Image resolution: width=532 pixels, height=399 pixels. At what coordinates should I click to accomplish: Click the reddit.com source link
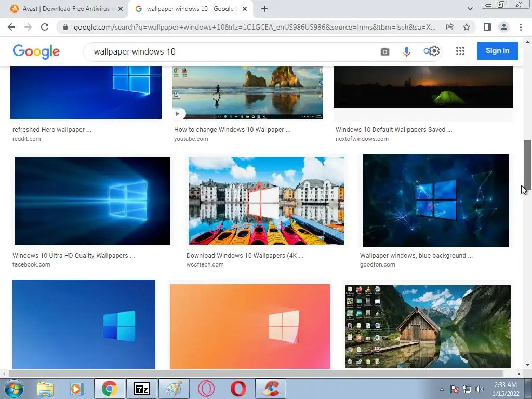coord(26,139)
